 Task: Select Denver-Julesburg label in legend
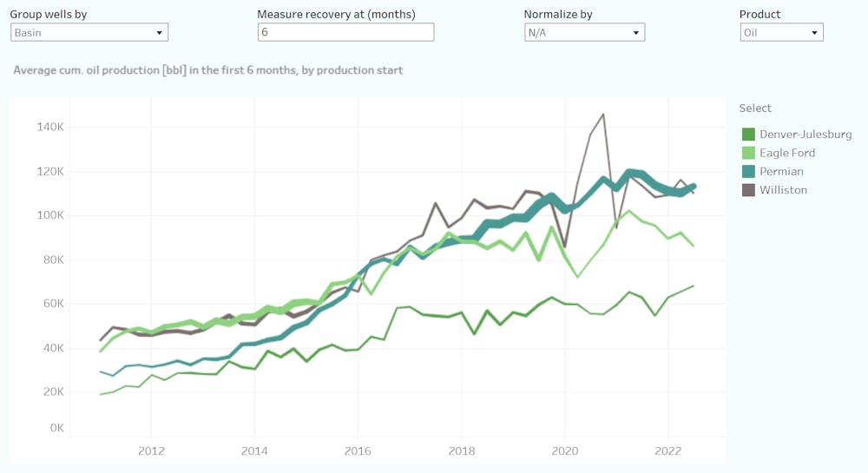coord(806,135)
